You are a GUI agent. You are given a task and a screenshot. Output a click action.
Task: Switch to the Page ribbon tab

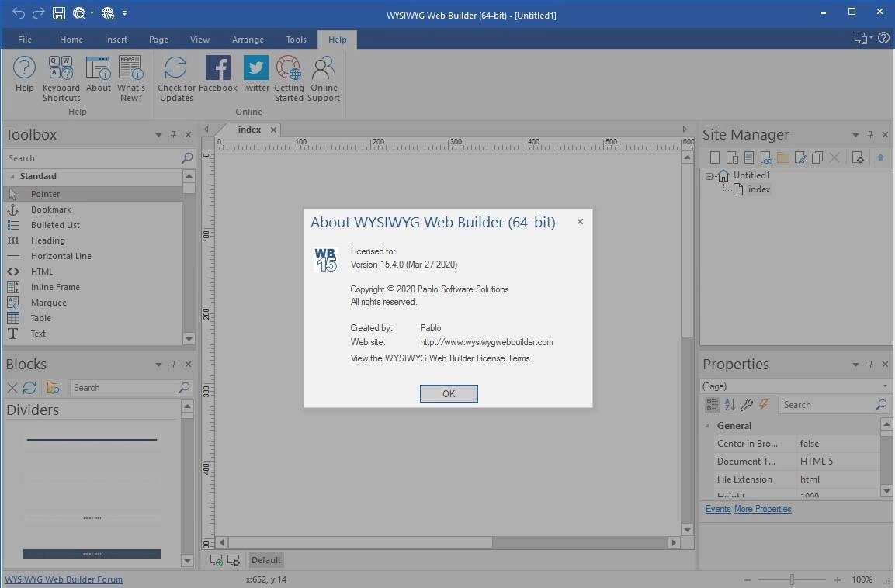pos(158,40)
